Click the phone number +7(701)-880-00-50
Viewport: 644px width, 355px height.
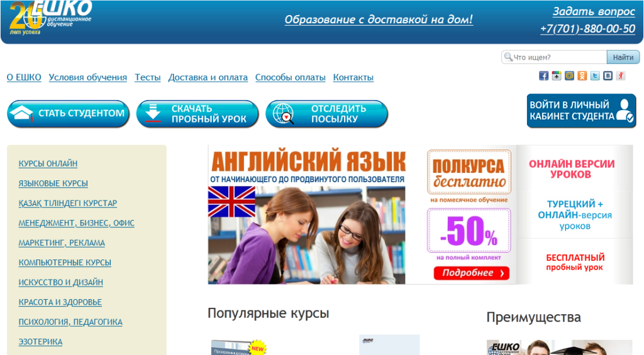(x=587, y=29)
